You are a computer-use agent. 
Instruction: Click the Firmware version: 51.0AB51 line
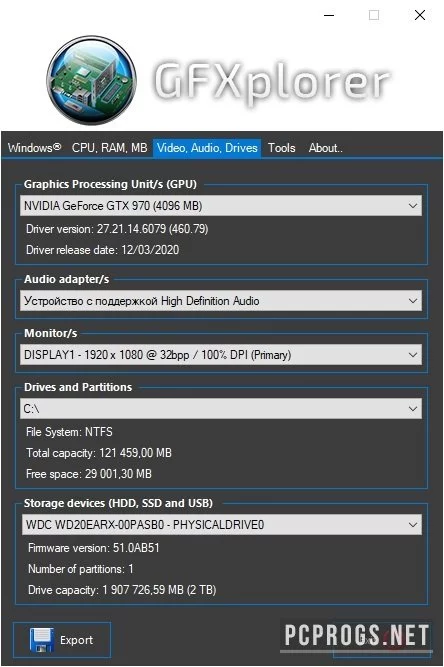click(94, 547)
